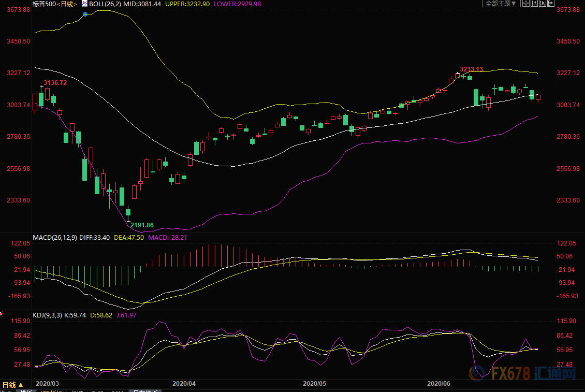Open the 全部主题 dropdown menu
This screenshot has height=392, width=585.
point(501,4)
